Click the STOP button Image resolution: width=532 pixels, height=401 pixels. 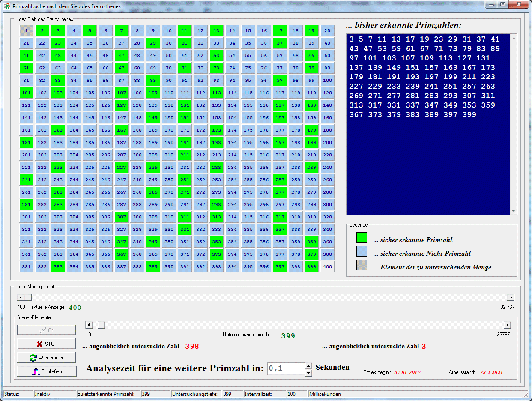click(x=46, y=344)
